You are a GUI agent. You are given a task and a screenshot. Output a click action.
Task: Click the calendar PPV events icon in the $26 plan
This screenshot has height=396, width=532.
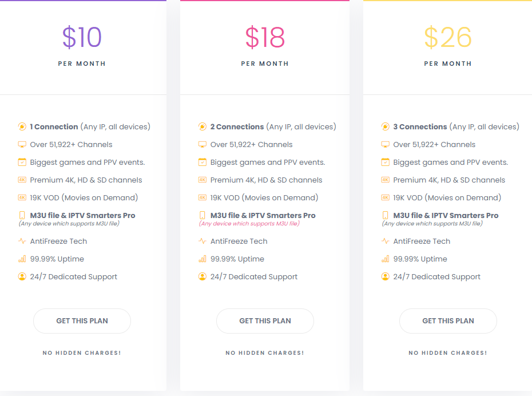pyautogui.click(x=385, y=163)
